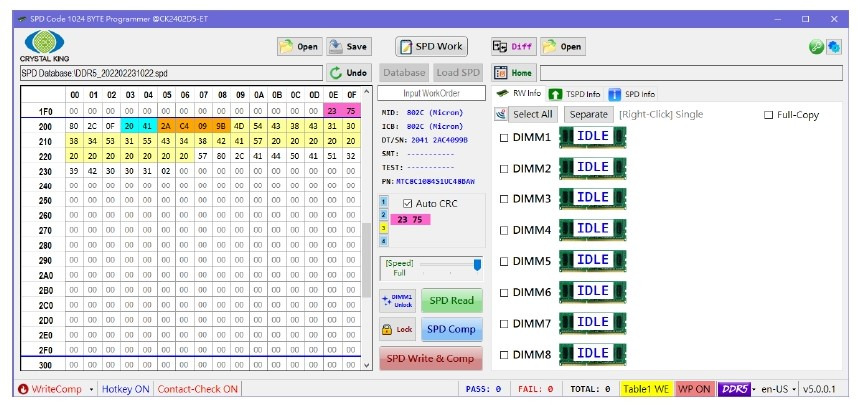Toggle Hotkey ON in status bar
This screenshot has width=858, height=405.
click(x=125, y=389)
